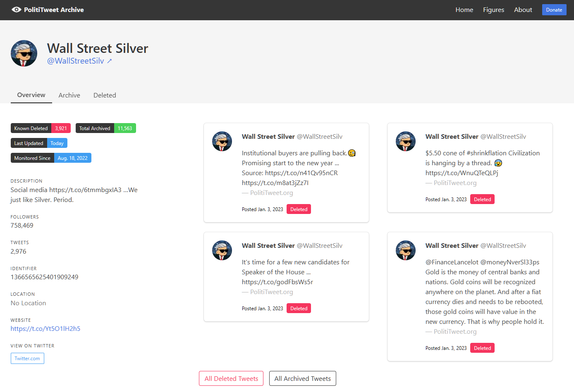This screenshot has height=392, width=574.
Task: Click the external link arrow next to @WallStreetSilv
Action: pyautogui.click(x=110, y=61)
